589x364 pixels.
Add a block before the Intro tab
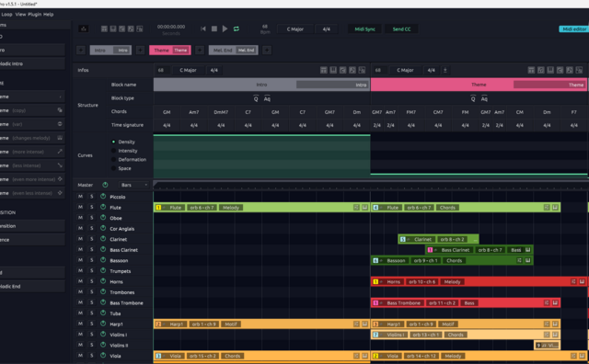tap(81, 50)
